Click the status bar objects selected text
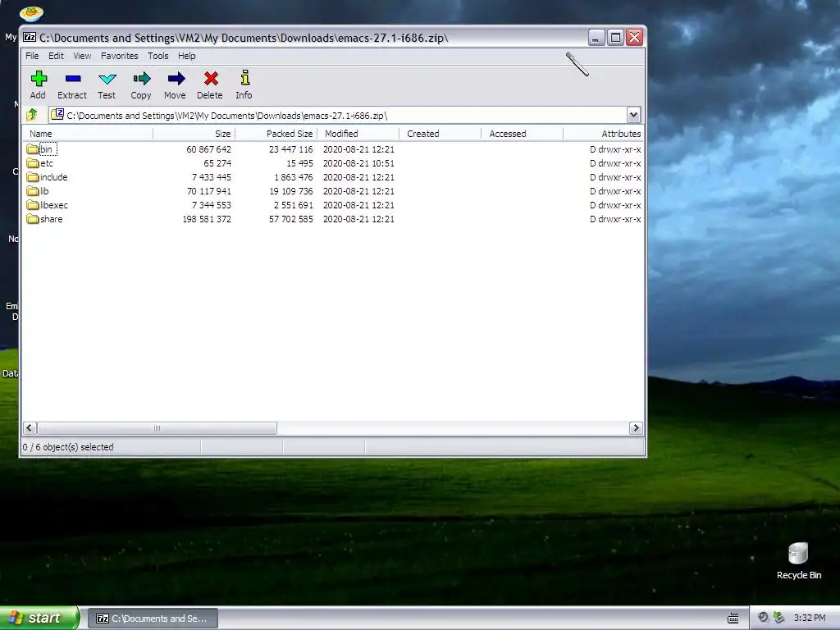 click(68, 447)
